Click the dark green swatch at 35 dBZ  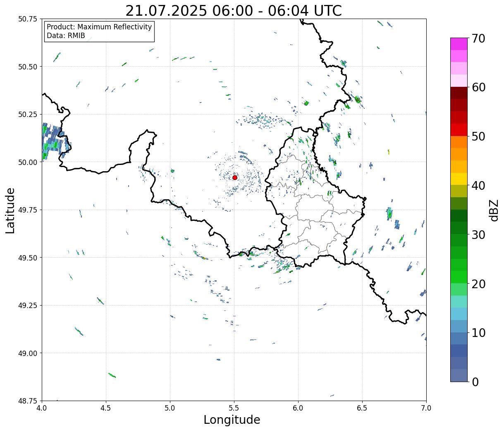click(459, 216)
